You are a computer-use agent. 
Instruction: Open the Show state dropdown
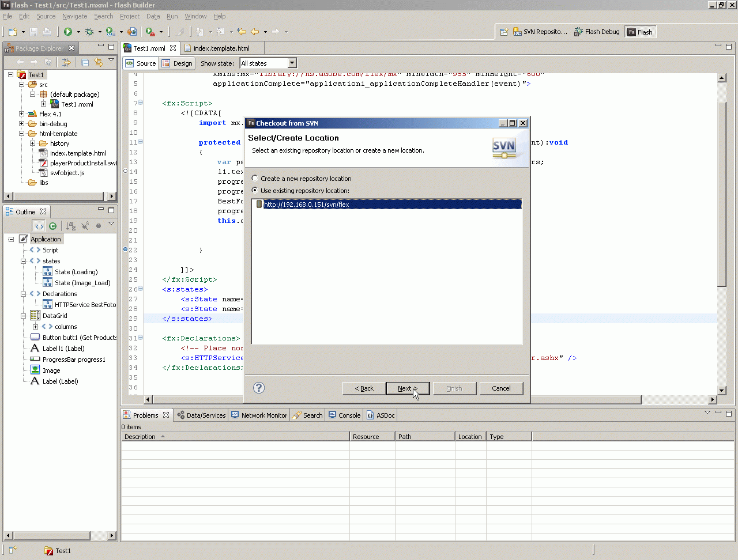click(x=292, y=63)
